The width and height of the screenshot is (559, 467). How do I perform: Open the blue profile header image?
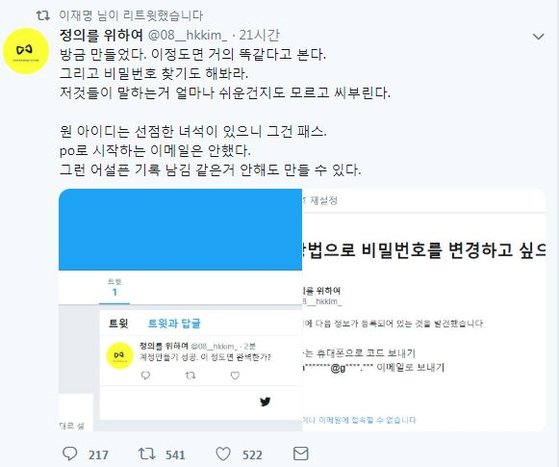[x=180, y=229]
